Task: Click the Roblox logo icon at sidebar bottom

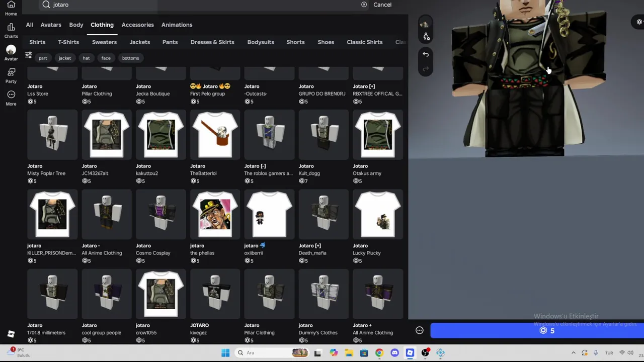Action: [x=11, y=334]
